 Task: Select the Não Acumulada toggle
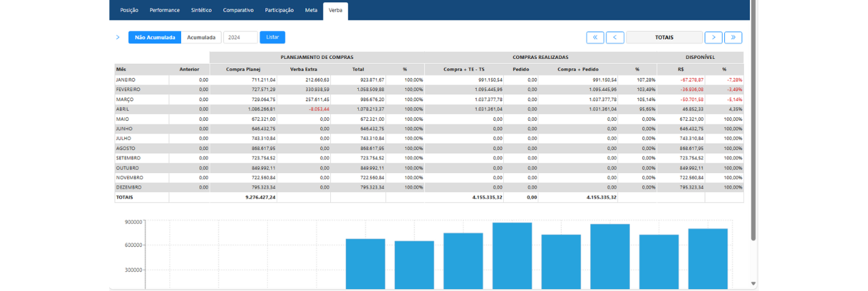155,37
